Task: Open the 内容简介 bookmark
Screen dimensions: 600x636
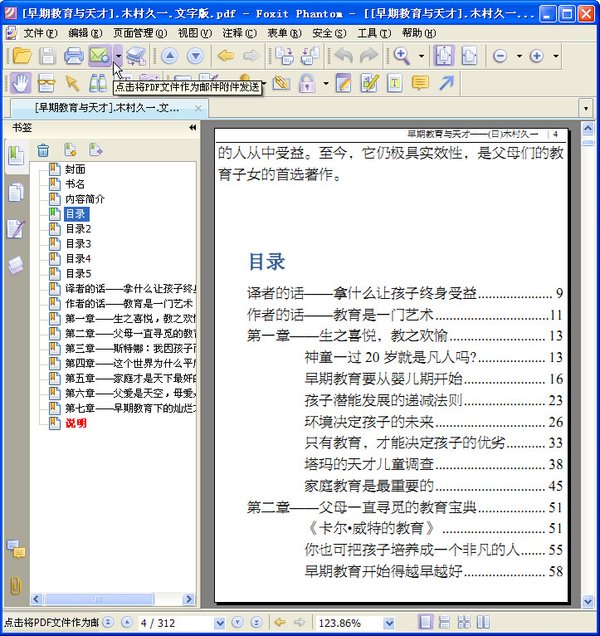Action: pos(85,199)
